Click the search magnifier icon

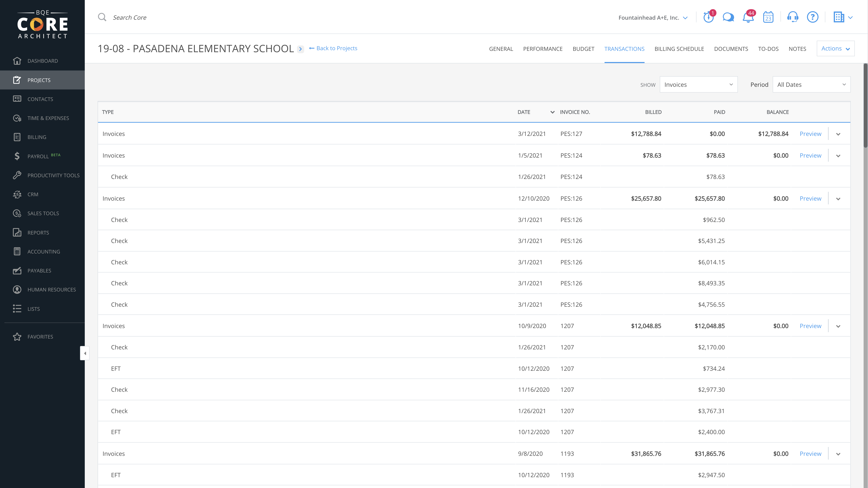pos(102,17)
